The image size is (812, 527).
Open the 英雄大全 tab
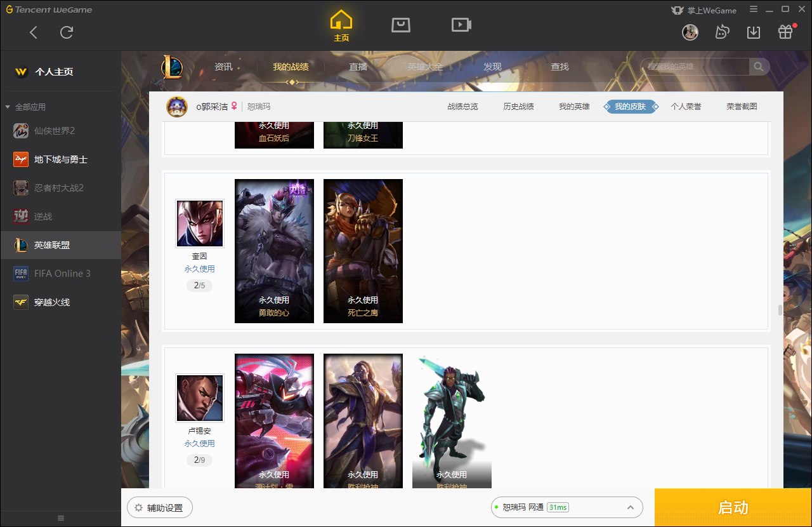coord(425,67)
